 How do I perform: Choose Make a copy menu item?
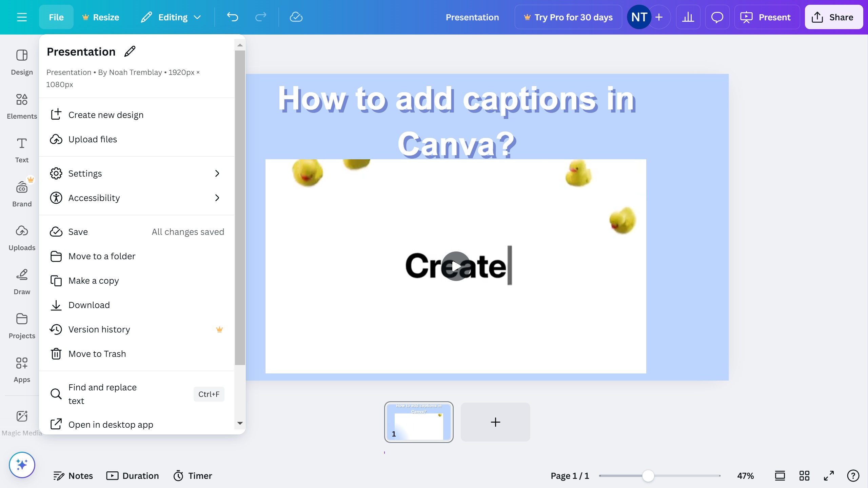point(94,281)
